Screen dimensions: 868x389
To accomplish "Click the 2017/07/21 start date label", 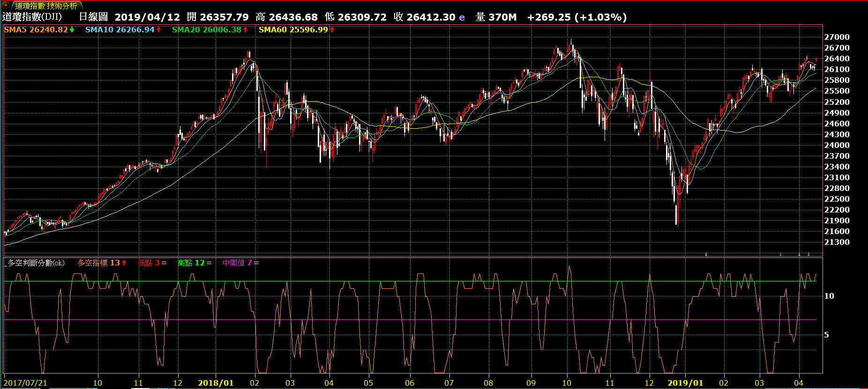I will click(25, 383).
